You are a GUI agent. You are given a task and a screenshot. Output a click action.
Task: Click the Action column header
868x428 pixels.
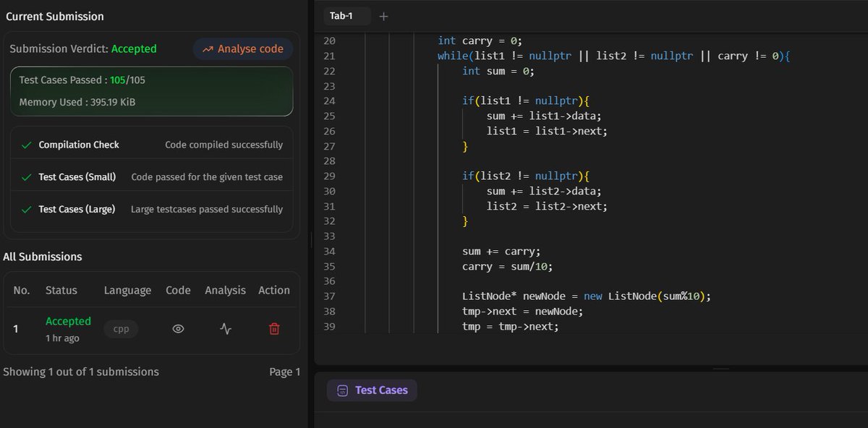pos(274,290)
